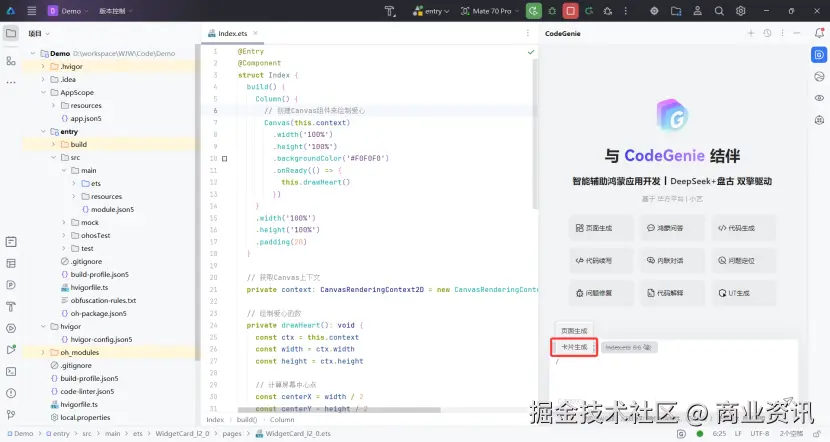Open the CodeGenie chat history clock icon
The width and height of the screenshot is (830, 442).
pyautogui.click(x=767, y=33)
